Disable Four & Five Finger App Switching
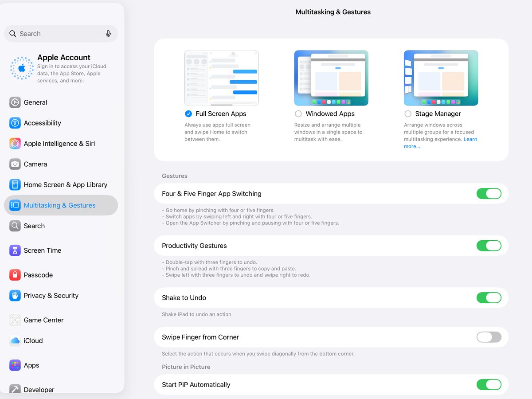 click(489, 194)
